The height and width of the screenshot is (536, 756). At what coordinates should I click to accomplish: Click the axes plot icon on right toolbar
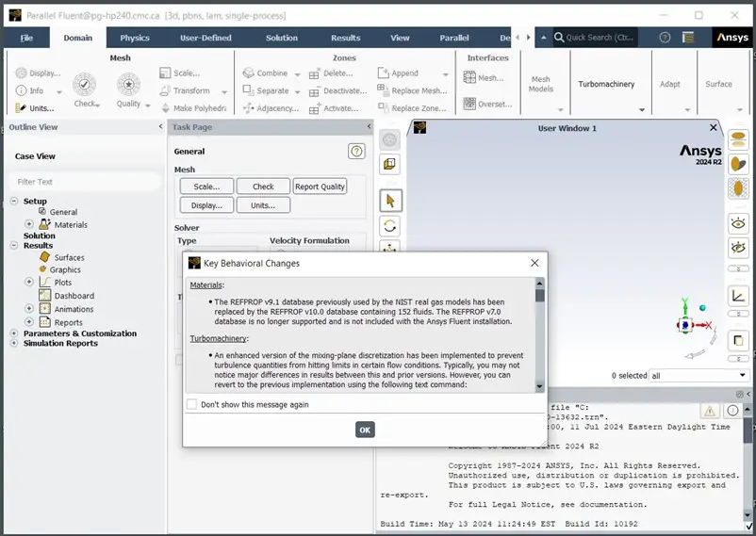tap(738, 296)
